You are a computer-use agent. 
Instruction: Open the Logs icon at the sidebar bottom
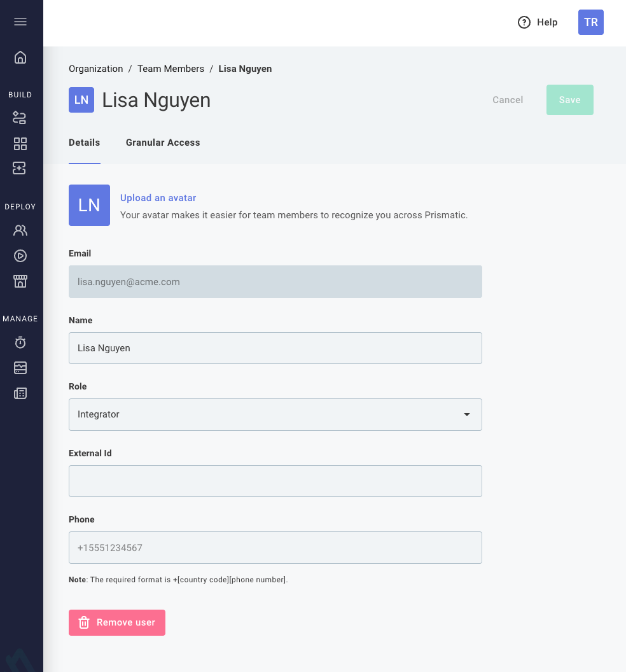coord(20,393)
